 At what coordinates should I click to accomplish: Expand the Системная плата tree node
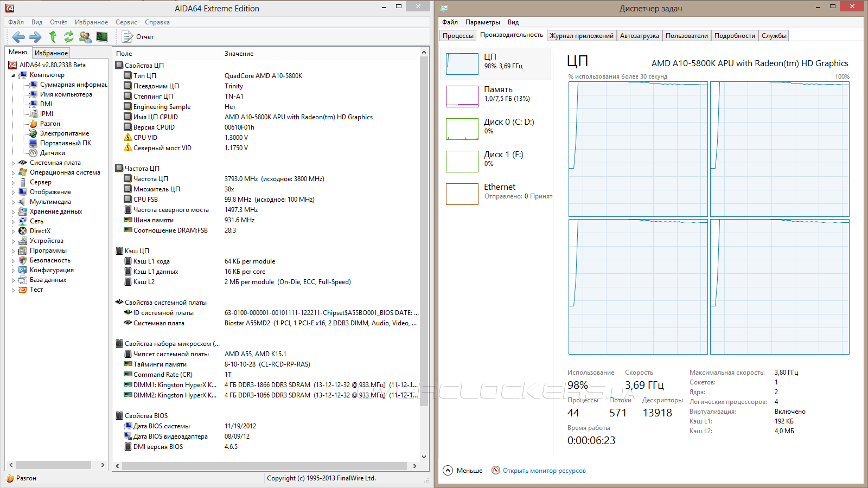pos(14,163)
